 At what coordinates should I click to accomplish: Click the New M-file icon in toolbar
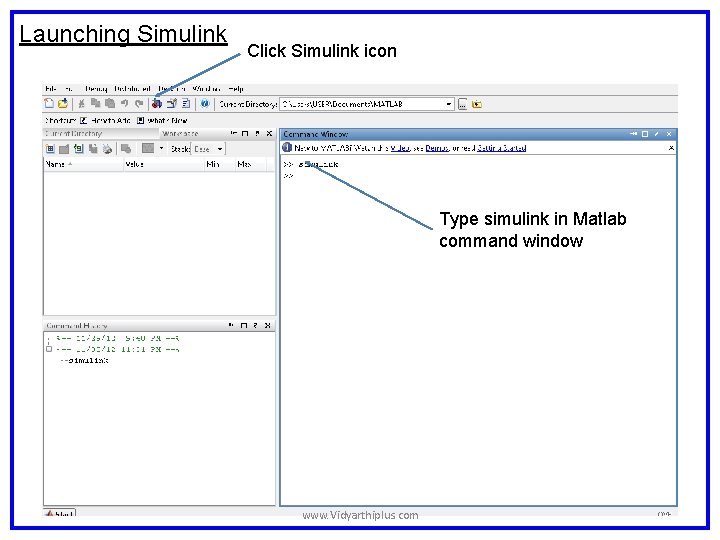click(x=49, y=104)
